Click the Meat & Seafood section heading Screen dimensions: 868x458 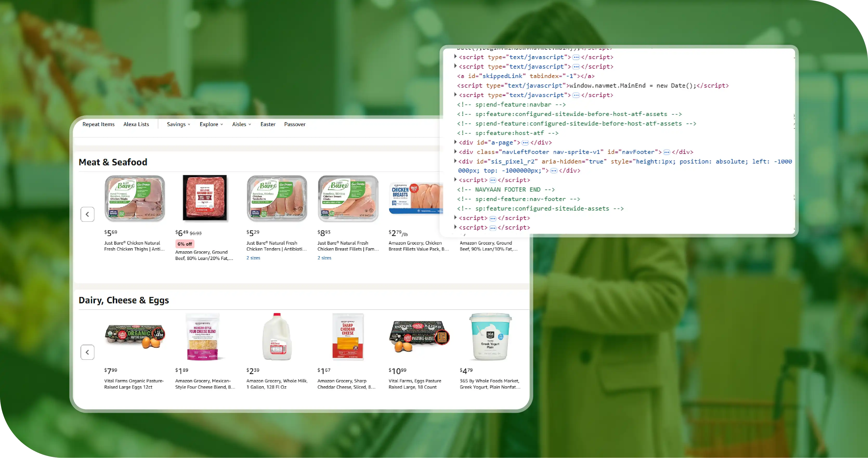pos(113,162)
